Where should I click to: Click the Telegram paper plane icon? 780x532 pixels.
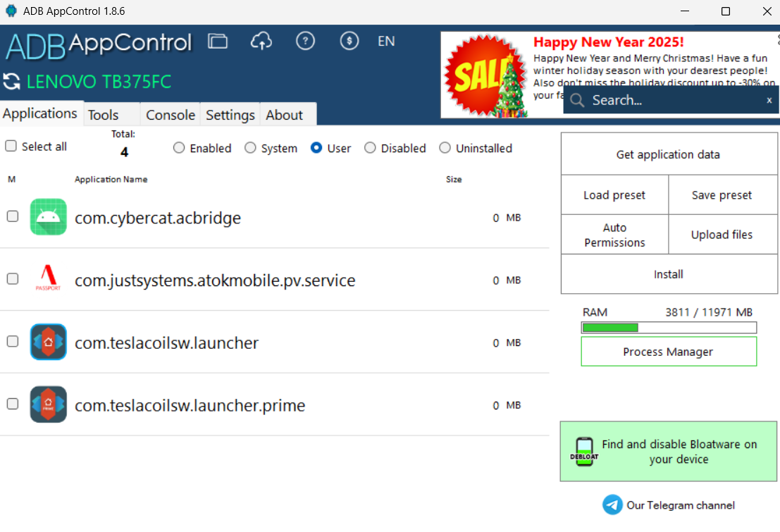pyautogui.click(x=612, y=505)
